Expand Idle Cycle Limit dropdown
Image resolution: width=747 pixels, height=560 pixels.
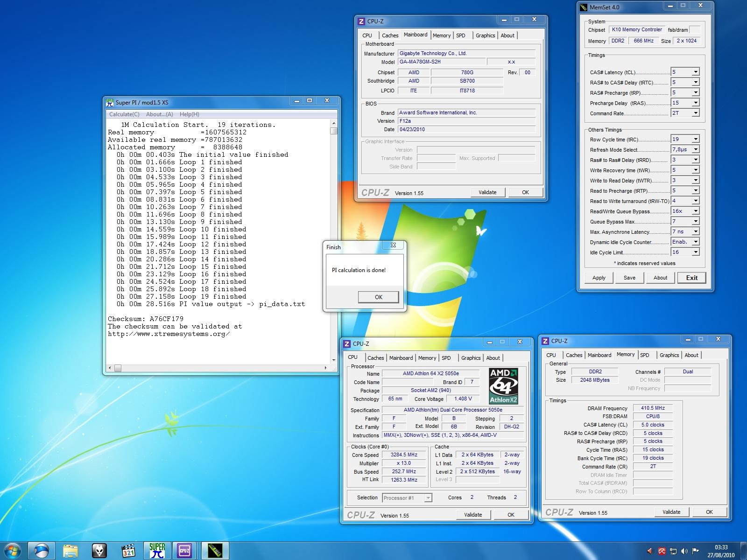click(696, 252)
